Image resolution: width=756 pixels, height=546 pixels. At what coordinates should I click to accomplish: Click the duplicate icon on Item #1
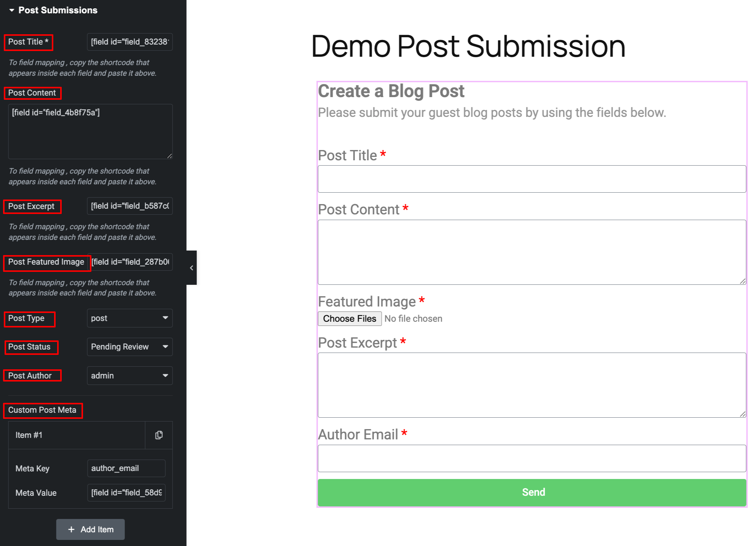click(x=159, y=435)
